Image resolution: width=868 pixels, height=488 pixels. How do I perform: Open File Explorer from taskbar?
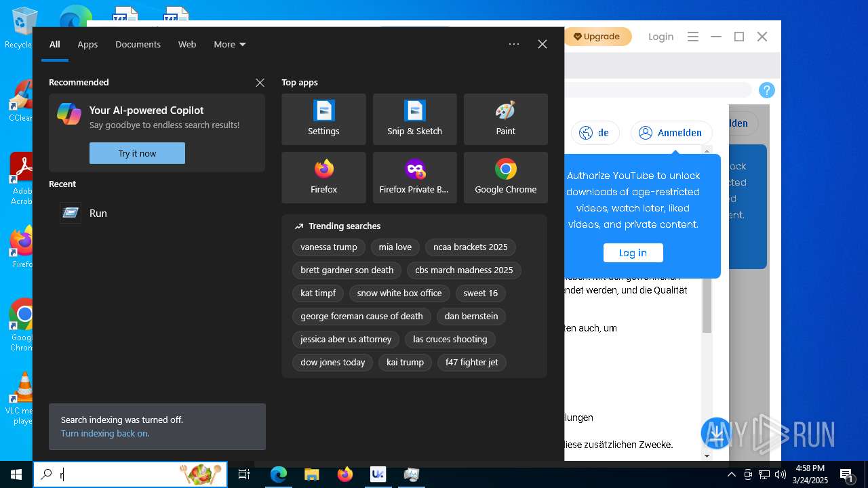(x=311, y=474)
